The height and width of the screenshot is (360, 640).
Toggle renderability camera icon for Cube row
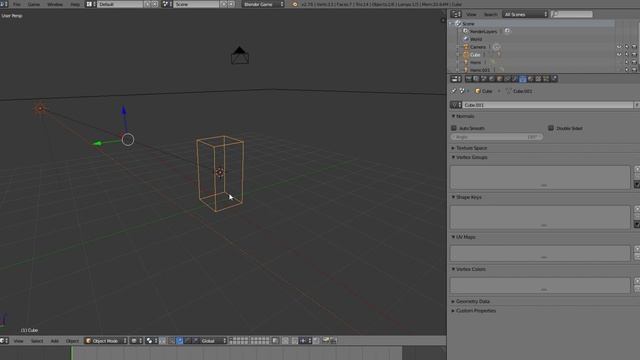[634, 55]
